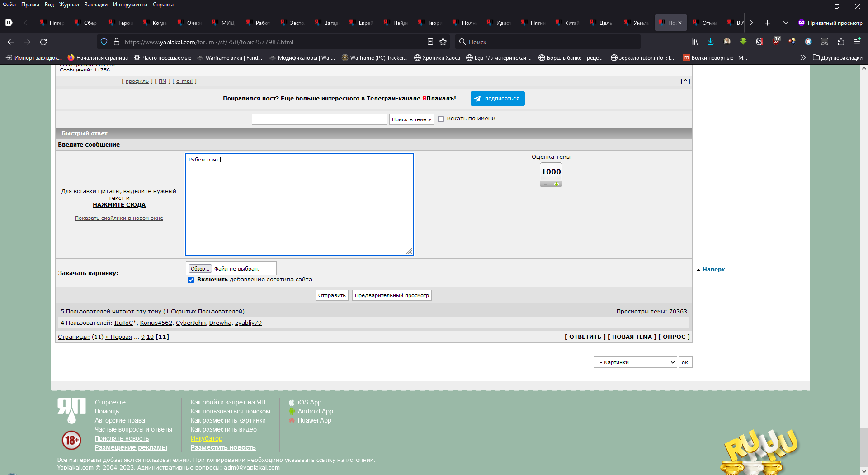Click the '[ ОТВЕТИТЬ ]' link
Screen dimensions: 868x475
tap(585, 337)
